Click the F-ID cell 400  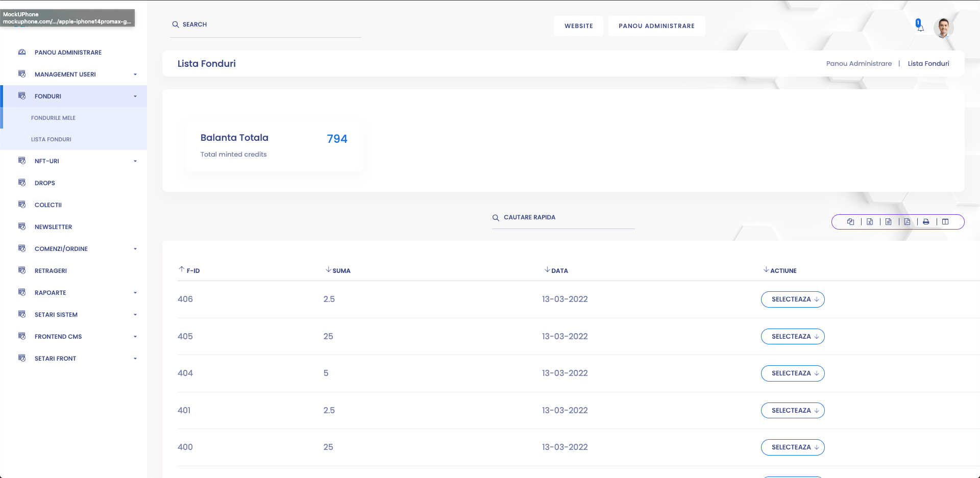[x=185, y=447]
